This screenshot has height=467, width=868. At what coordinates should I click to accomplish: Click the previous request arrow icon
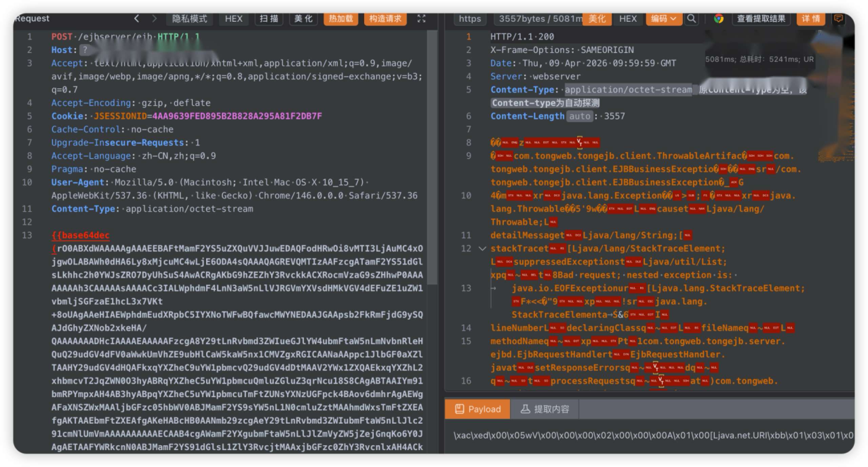pyautogui.click(x=137, y=18)
